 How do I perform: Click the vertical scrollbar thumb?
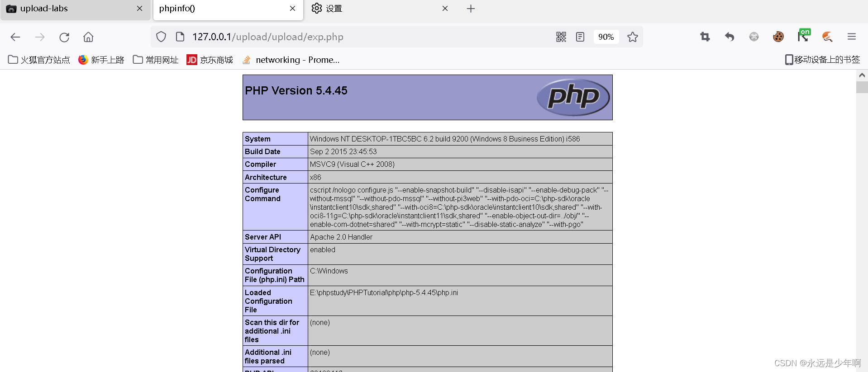(862, 87)
